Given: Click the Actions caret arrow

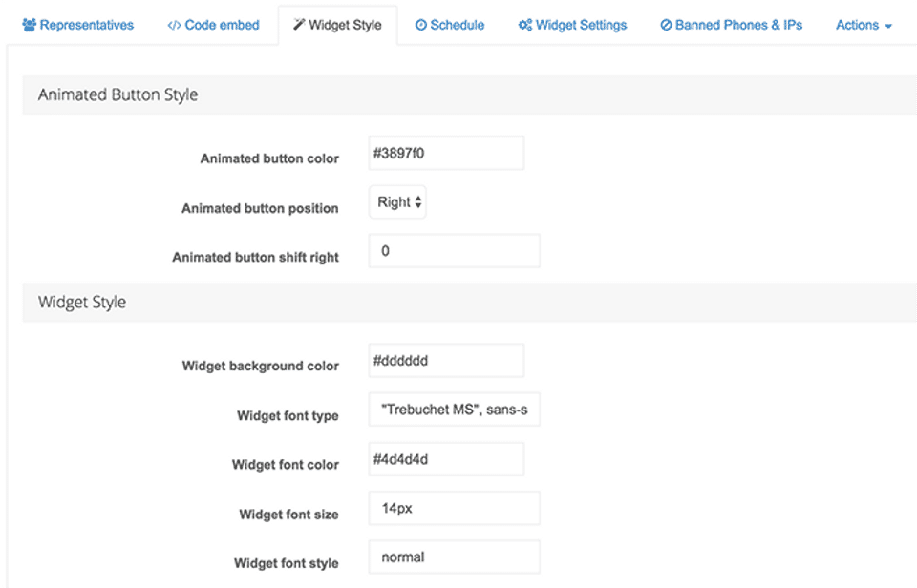Looking at the screenshot, I should pyautogui.click(x=888, y=27).
